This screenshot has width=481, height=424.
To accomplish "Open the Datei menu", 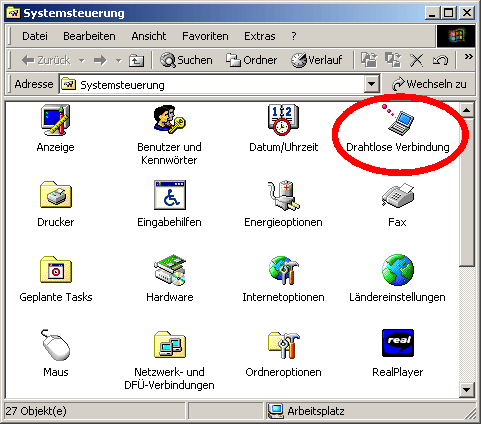I will tap(35, 36).
